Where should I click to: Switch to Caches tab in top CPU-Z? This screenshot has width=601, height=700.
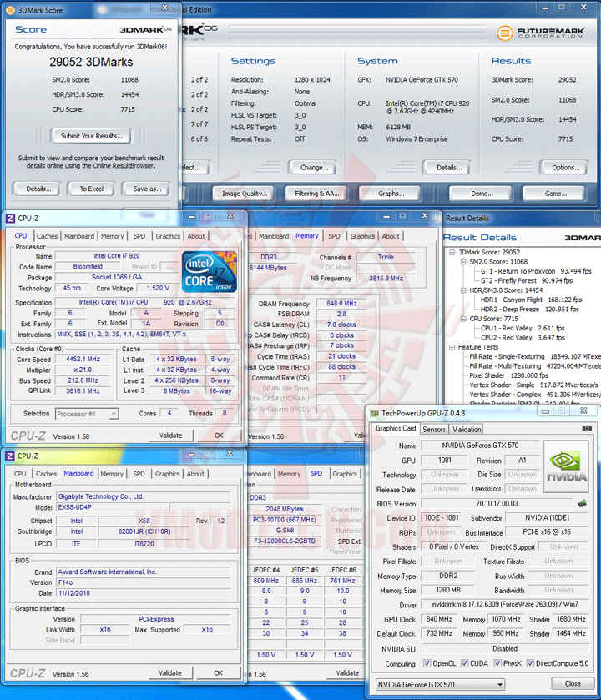47,236
